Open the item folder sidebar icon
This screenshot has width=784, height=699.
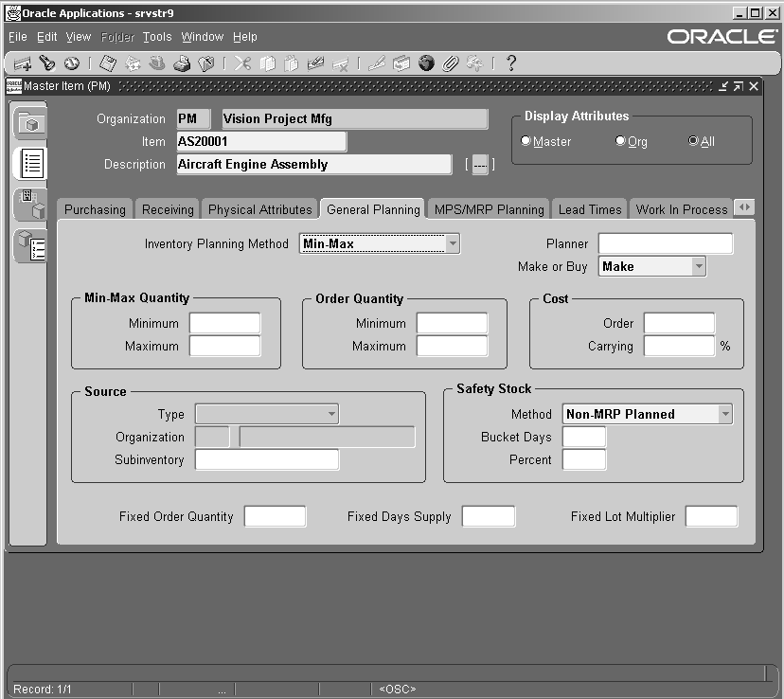[x=30, y=123]
